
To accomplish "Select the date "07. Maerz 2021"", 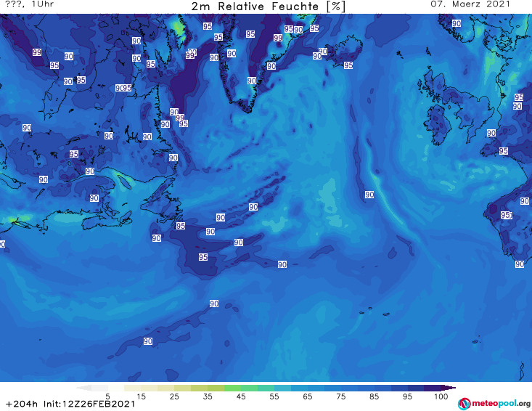I will pyautogui.click(x=470, y=4).
